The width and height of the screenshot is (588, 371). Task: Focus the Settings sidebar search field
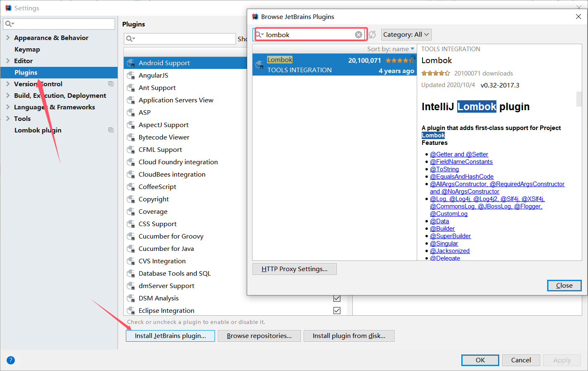59,24
